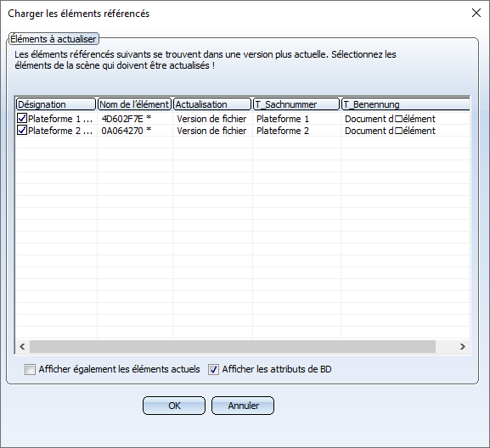Click the horizontal scrollbar thumb

[233, 346]
